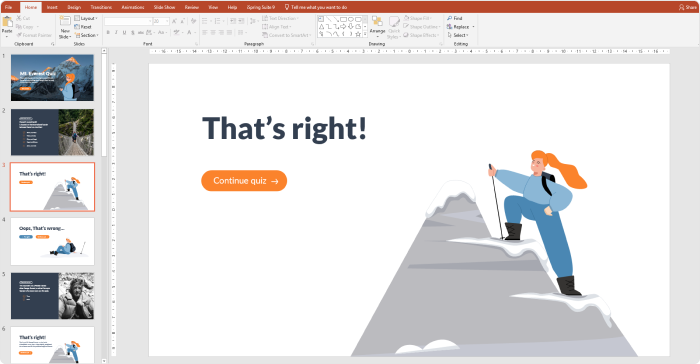Open Shape Fill color options
700x364 pixels.
[x=417, y=18]
